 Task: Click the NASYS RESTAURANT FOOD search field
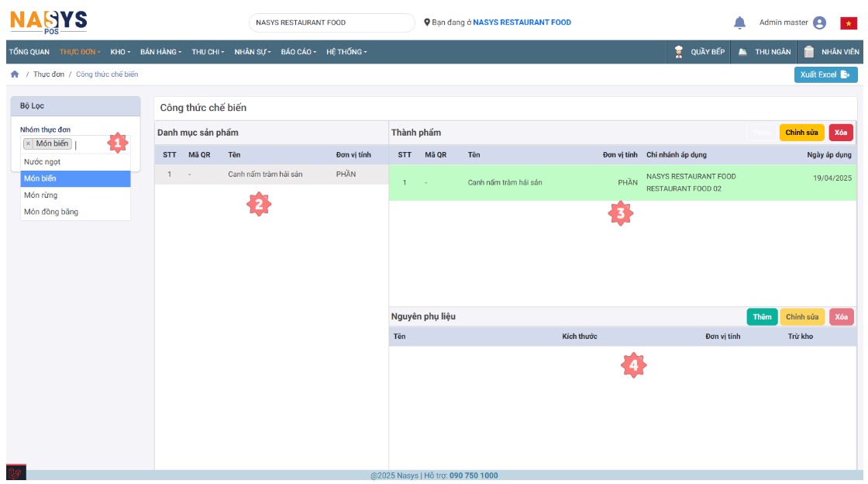click(x=331, y=22)
